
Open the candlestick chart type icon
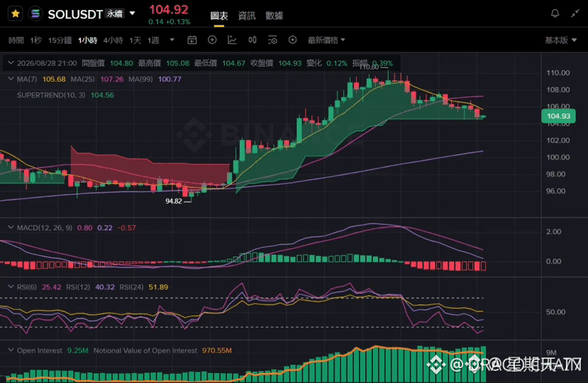coord(253,40)
